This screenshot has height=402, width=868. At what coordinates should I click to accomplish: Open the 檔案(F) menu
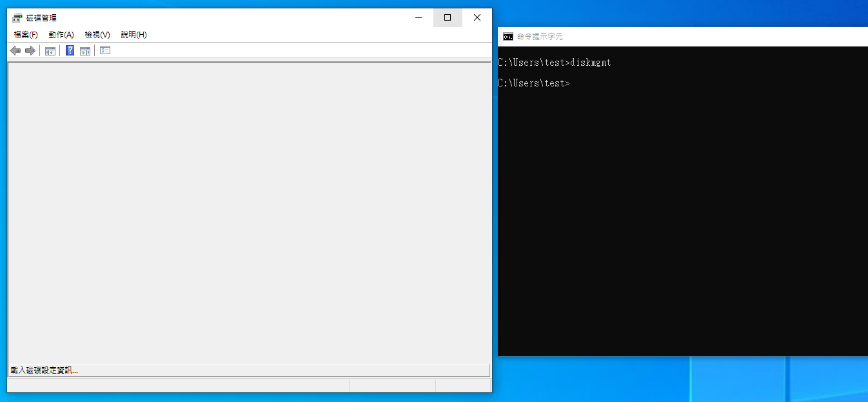[x=26, y=35]
